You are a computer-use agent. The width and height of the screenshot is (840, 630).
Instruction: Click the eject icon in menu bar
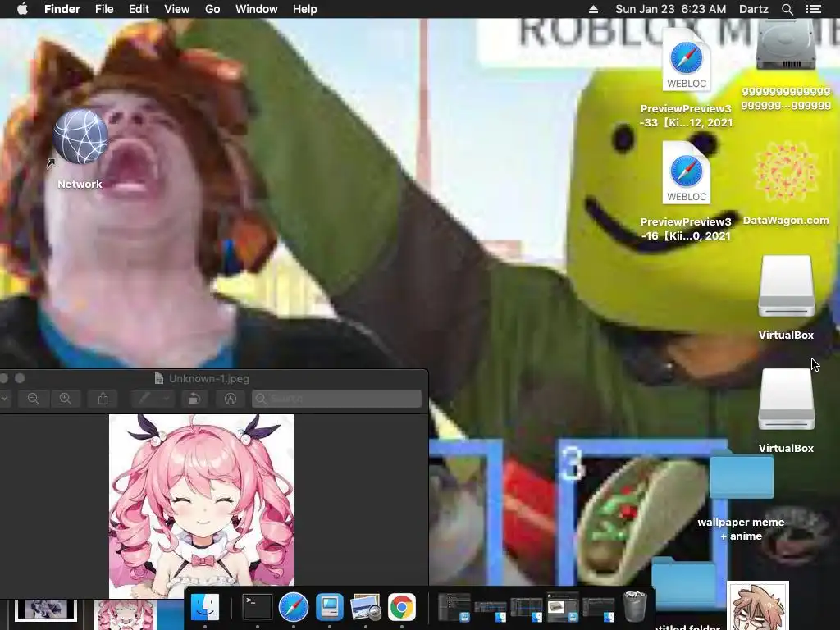click(x=593, y=9)
